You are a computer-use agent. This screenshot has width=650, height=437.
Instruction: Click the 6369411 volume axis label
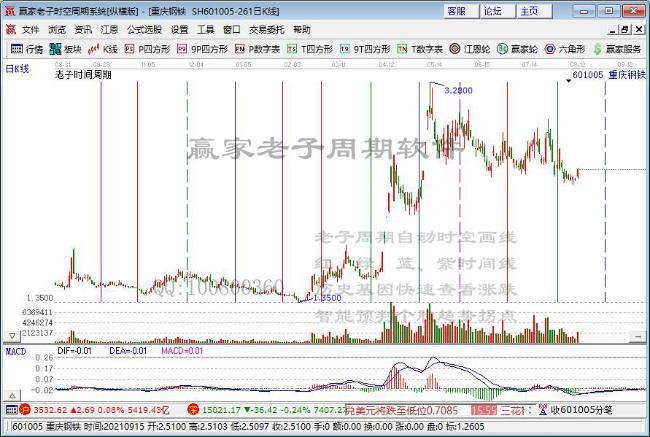[37, 312]
